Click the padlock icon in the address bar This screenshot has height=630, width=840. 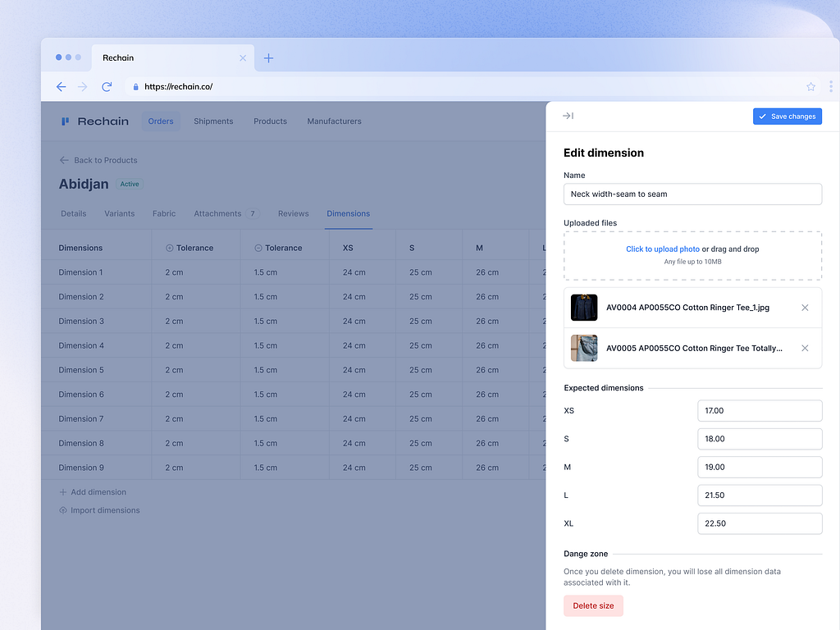[x=135, y=85]
